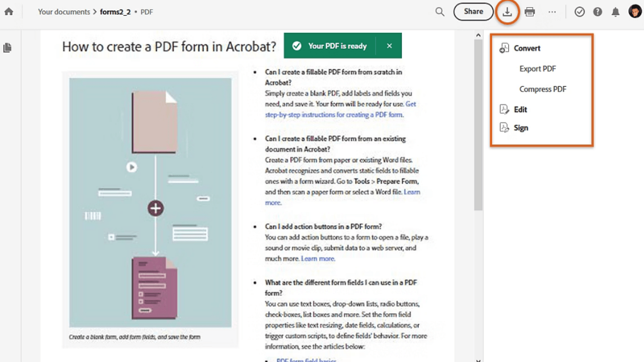Choose Compress PDF option
644x362 pixels.
[x=543, y=89]
